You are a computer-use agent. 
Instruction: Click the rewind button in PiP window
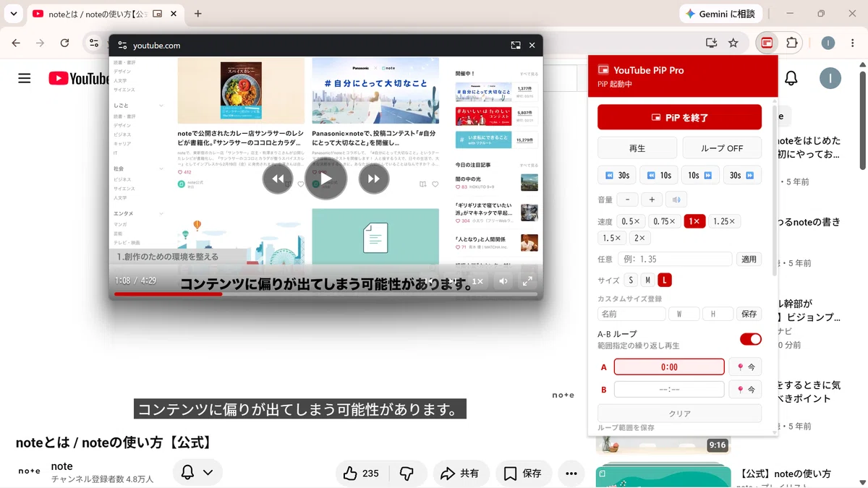278,179
